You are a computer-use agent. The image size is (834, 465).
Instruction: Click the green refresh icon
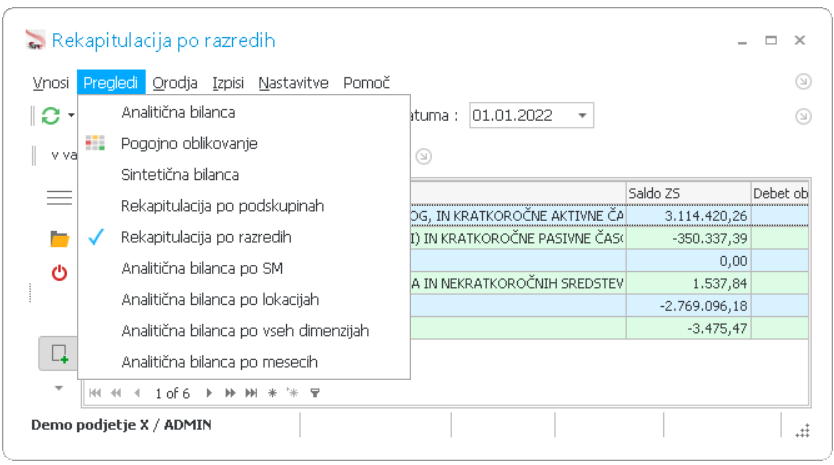pyautogui.click(x=51, y=115)
